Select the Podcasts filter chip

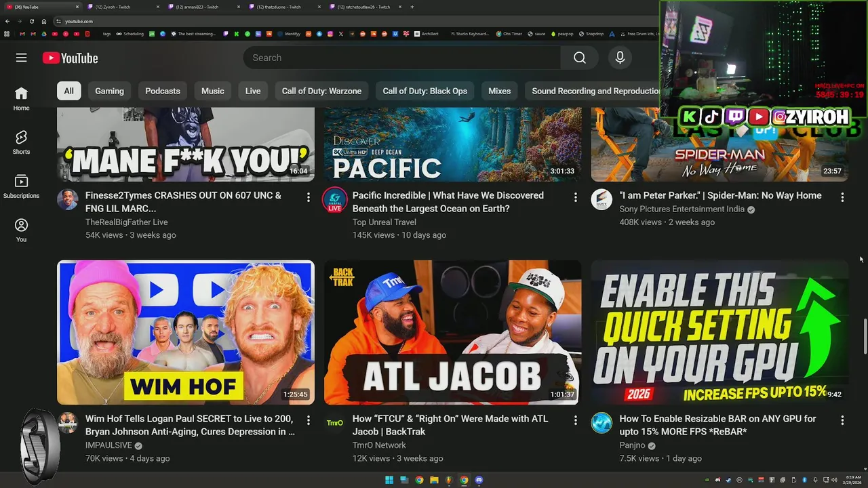[x=163, y=91]
